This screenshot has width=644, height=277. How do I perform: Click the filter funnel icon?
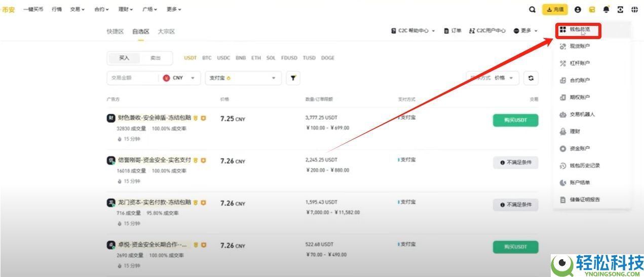(293, 78)
